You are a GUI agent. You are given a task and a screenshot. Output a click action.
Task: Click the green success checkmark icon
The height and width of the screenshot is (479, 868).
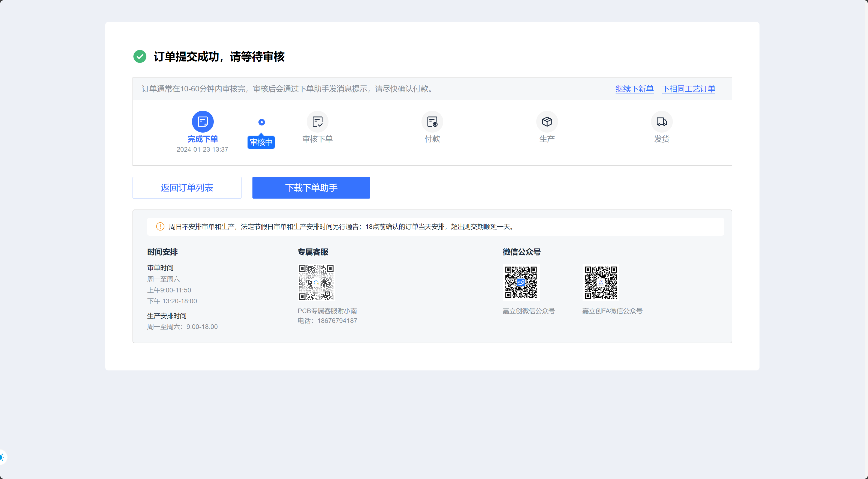[x=140, y=57]
